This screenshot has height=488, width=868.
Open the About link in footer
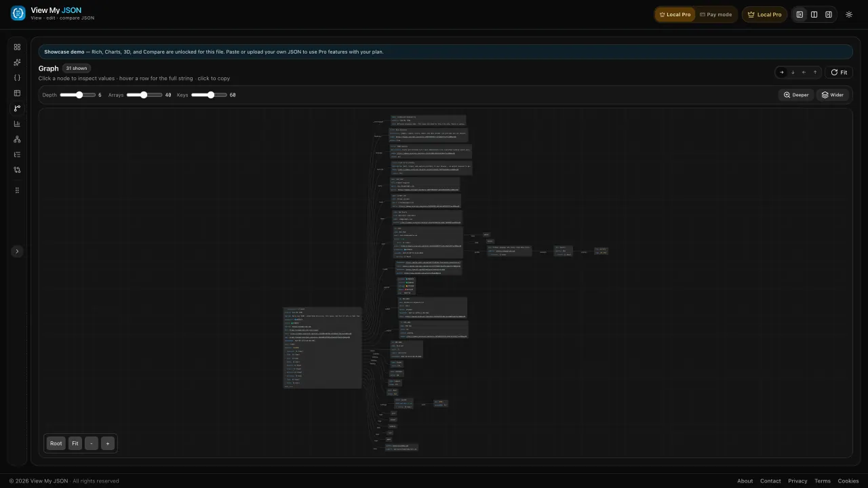pyautogui.click(x=745, y=481)
